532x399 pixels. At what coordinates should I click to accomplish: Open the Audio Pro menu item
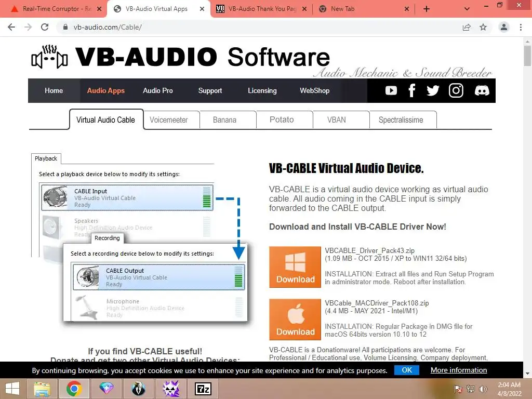tap(158, 90)
